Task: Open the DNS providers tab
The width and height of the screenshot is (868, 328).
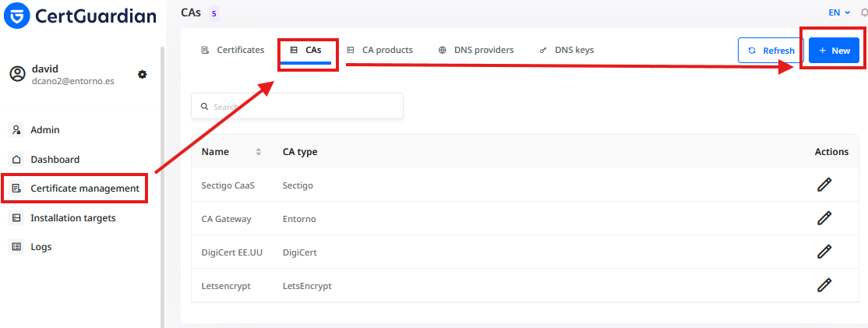Action: point(476,50)
